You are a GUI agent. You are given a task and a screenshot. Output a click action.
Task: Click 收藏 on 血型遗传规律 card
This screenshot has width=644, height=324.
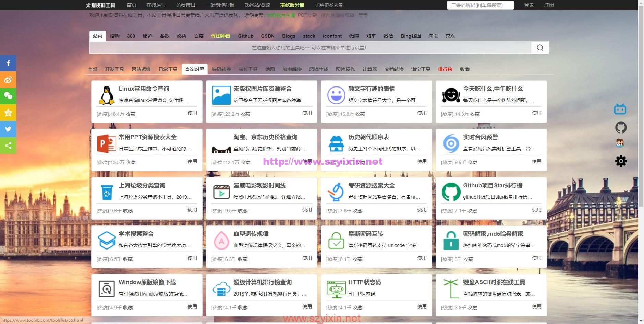(x=243, y=259)
